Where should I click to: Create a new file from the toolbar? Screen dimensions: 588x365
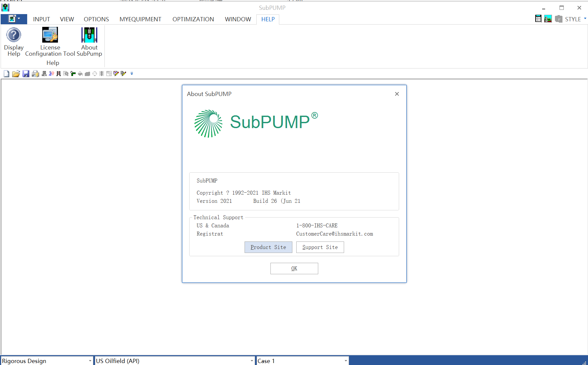tap(7, 74)
